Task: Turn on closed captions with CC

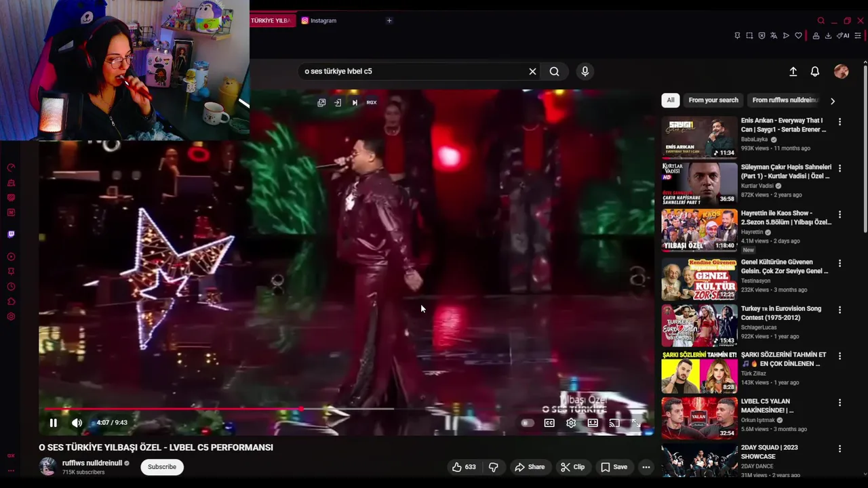Action: pyautogui.click(x=549, y=423)
